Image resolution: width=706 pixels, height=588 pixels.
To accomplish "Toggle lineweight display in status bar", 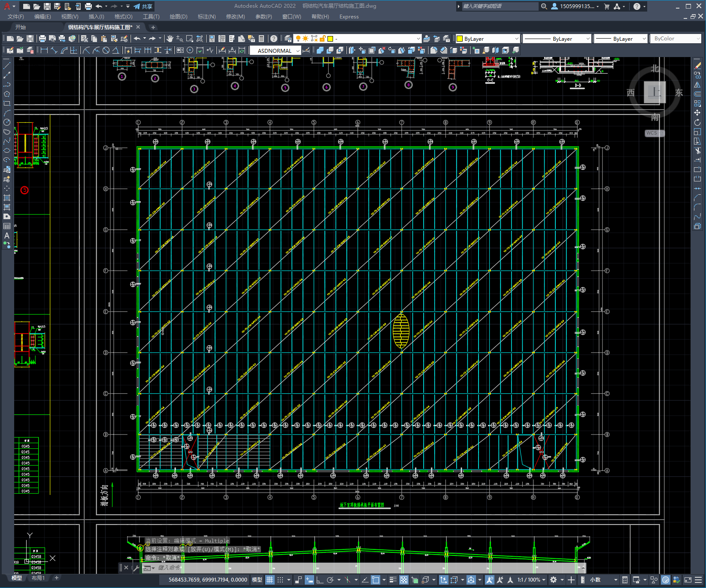I will (393, 580).
